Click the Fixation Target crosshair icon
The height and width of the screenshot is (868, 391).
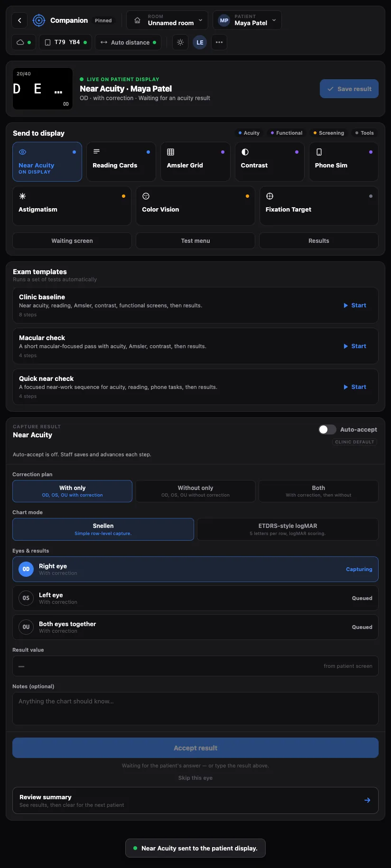270,196
